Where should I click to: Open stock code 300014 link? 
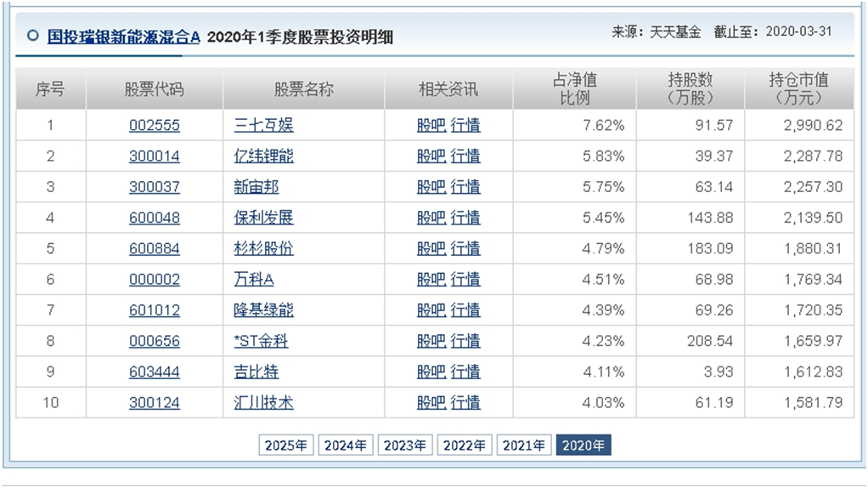tap(155, 156)
